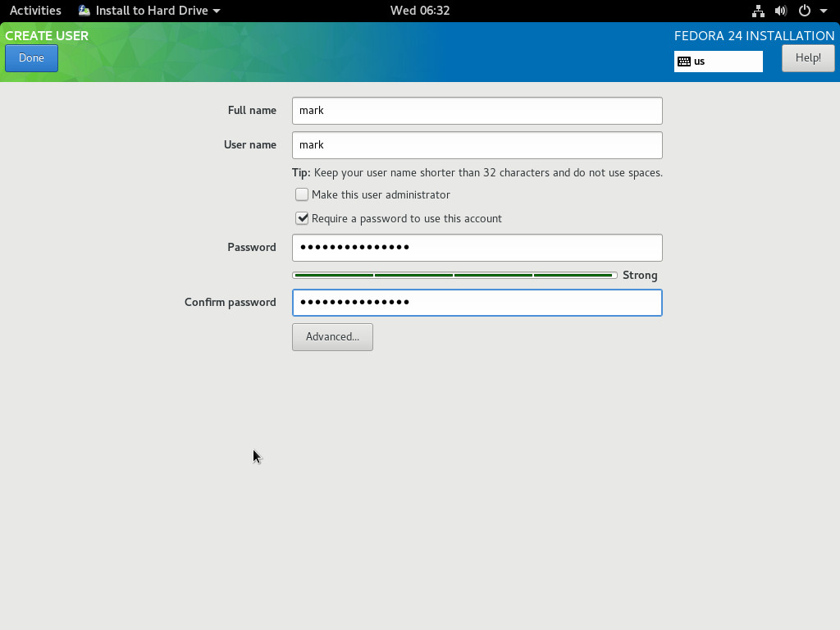Open the Help! button
840x630 pixels.
(807, 58)
